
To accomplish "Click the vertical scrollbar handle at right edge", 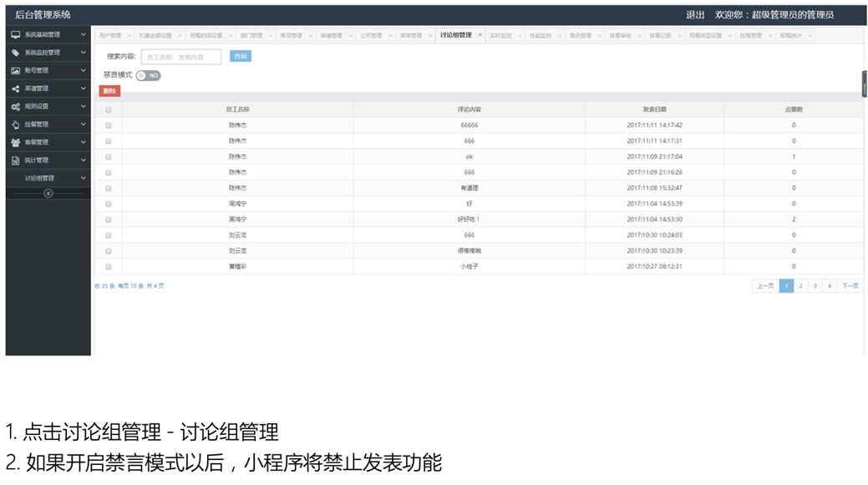I will (864, 84).
